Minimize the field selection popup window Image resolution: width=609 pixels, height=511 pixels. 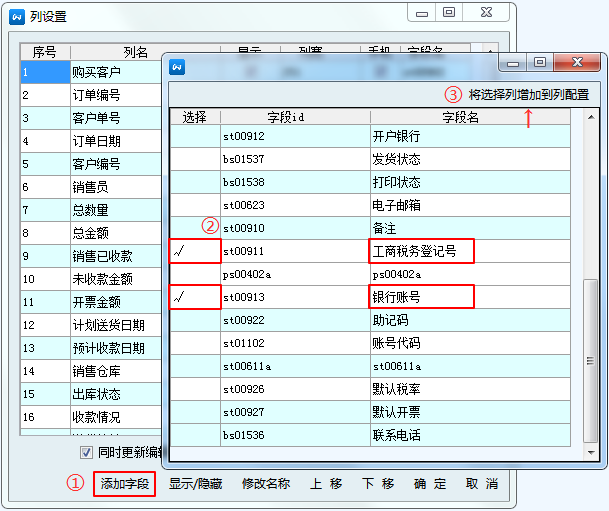514,62
